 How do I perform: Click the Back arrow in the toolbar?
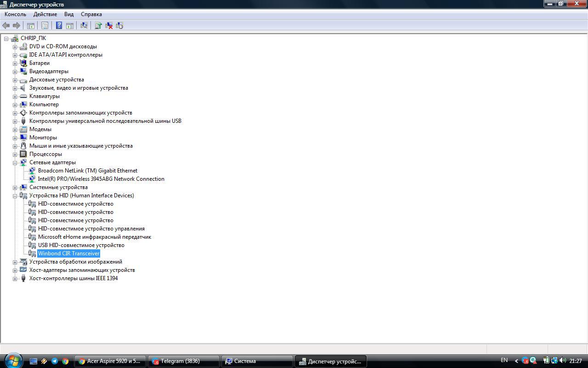pyautogui.click(x=6, y=26)
